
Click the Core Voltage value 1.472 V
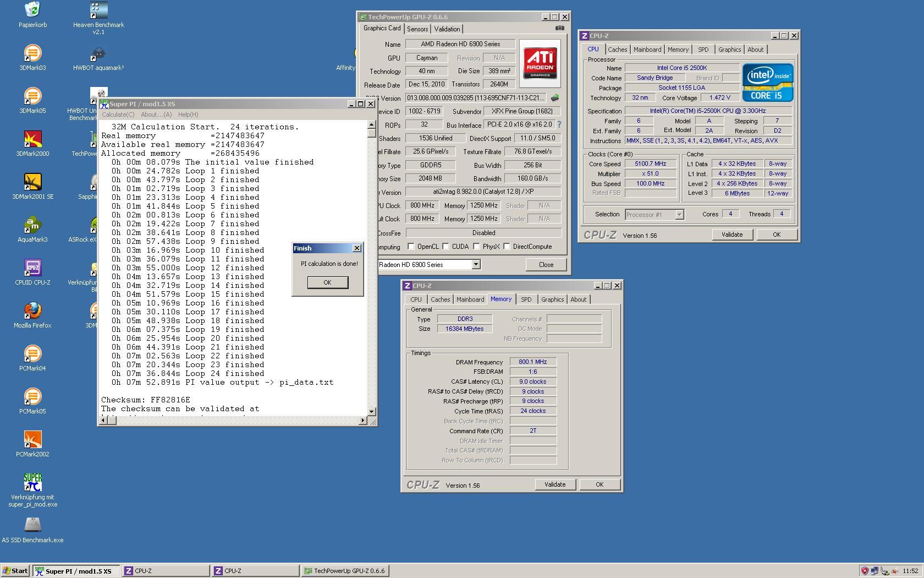(x=720, y=97)
